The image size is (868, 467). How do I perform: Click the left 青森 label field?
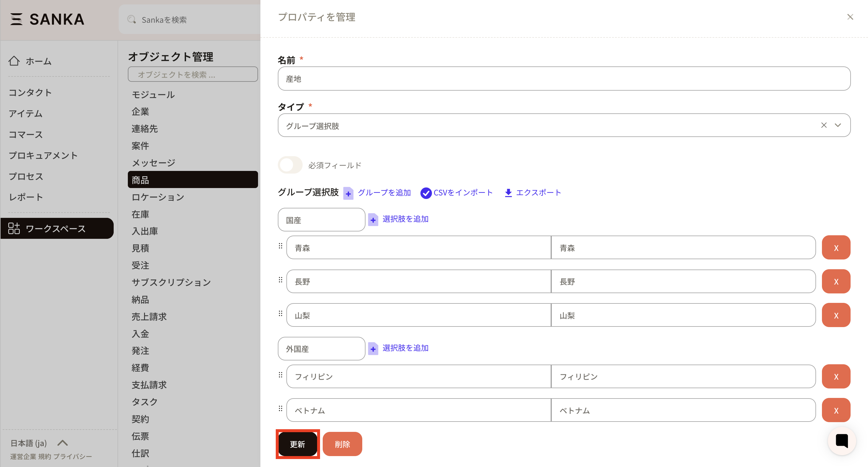(419, 248)
